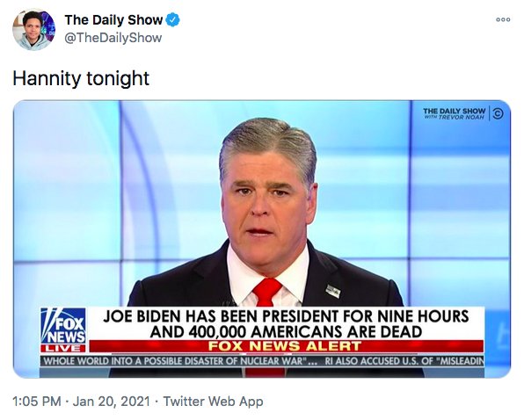Visit the @TheDailyShow handle link
The height and width of the screenshot is (420, 524).
[113, 38]
